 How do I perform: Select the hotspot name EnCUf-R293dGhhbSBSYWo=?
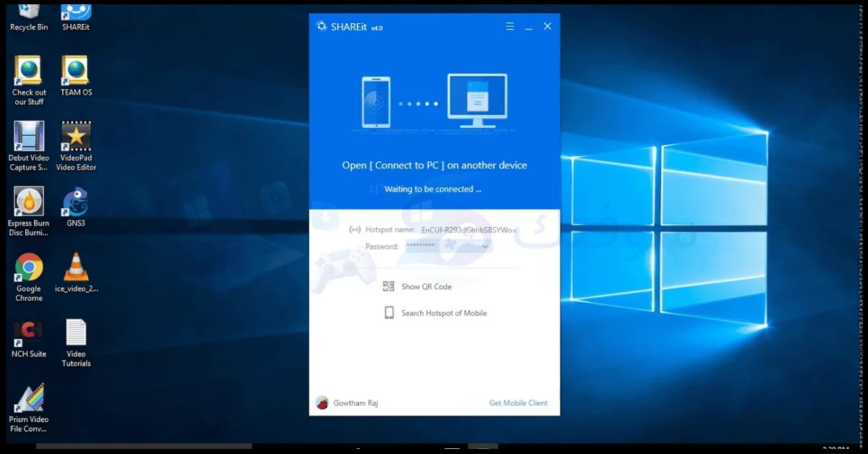pos(469,230)
